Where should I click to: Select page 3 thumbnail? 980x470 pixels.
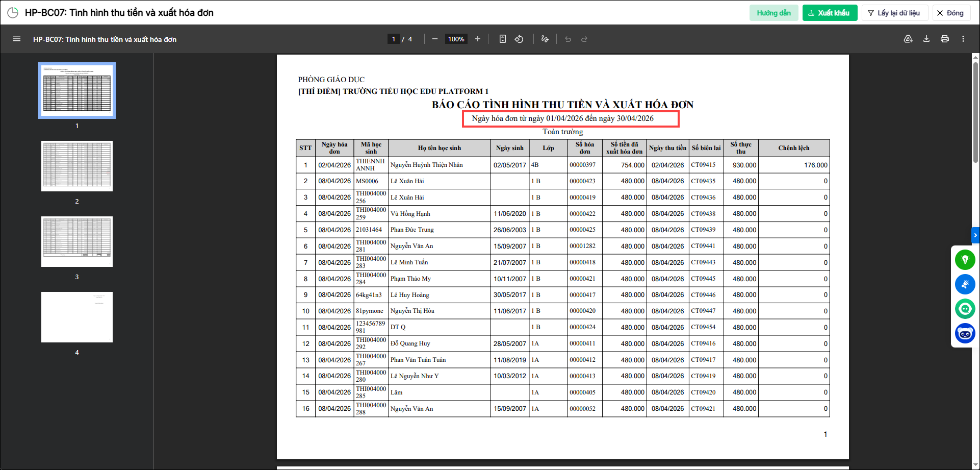click(x=77, y=242)
